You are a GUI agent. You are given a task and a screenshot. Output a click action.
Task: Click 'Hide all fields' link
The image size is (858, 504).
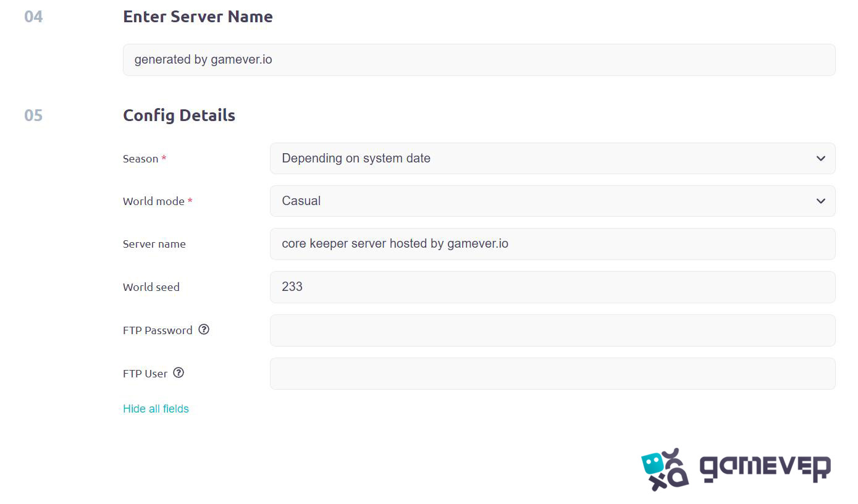[156, 409]
